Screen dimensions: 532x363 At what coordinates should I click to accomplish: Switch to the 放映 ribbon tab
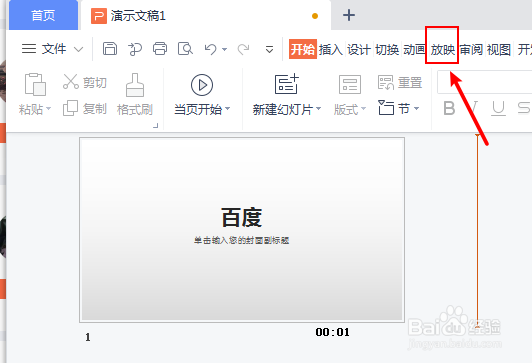[442, 50]
